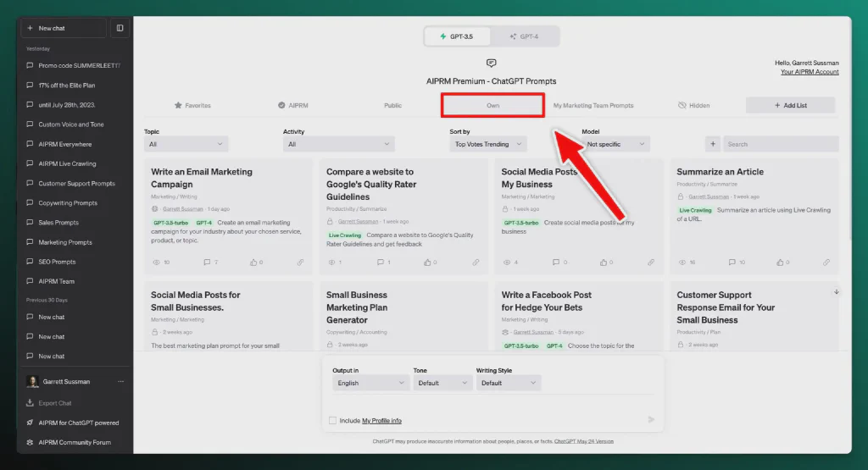Open chat Sales Prompts
The height and width of the screenshot is (470, 868).
click(x=75, y=222)
